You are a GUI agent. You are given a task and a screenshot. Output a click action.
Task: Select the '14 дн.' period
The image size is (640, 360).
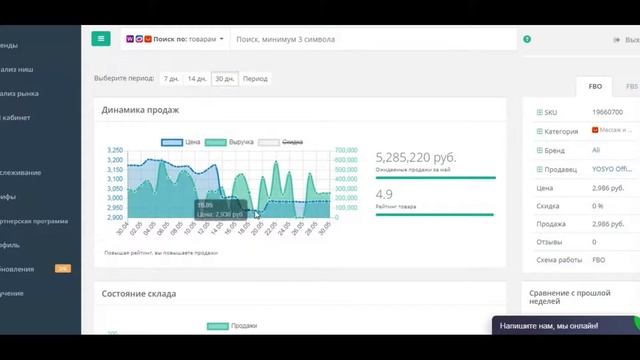[x=197, y=78]
